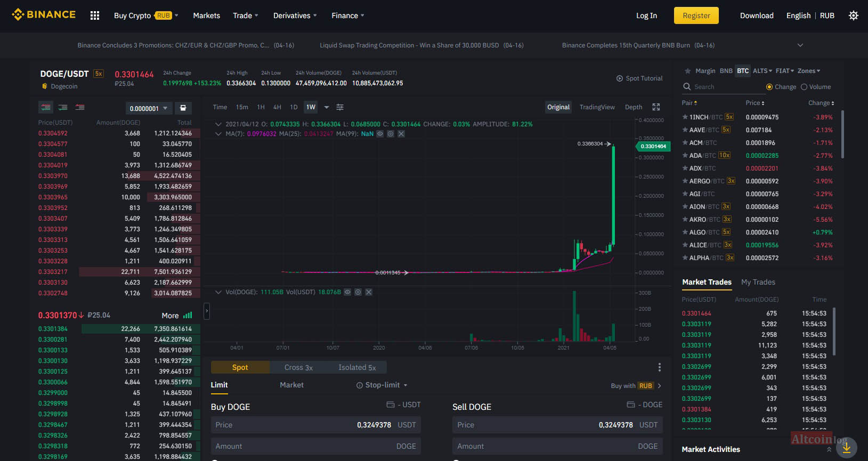Show asks-only order book view

pyautogui.click(x=80, y=107)
